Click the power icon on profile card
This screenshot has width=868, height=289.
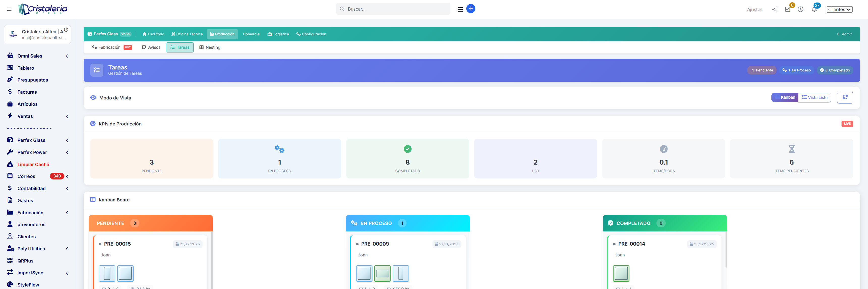pos(66,30)
